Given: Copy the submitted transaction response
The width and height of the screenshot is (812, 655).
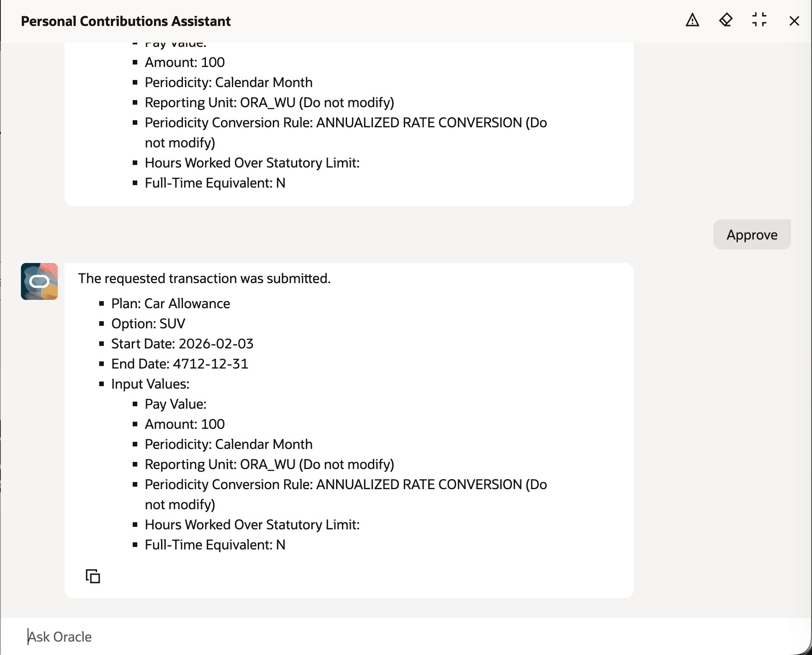Looking at the screenshot, I should (x=93, y=576).
